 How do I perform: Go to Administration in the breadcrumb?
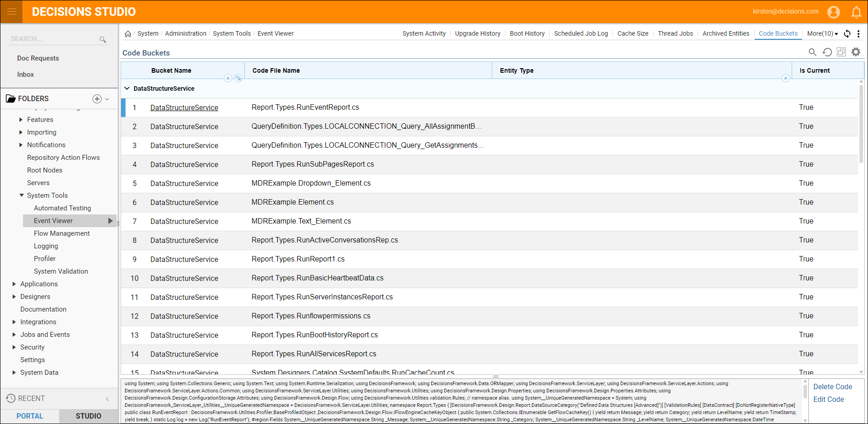click(186, 33)
